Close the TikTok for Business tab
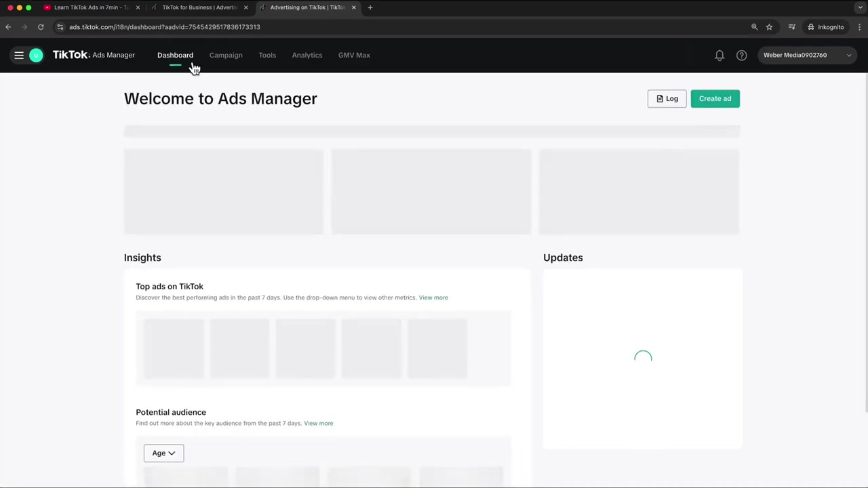Screen dimensions: 868x488 pos(245,7)
